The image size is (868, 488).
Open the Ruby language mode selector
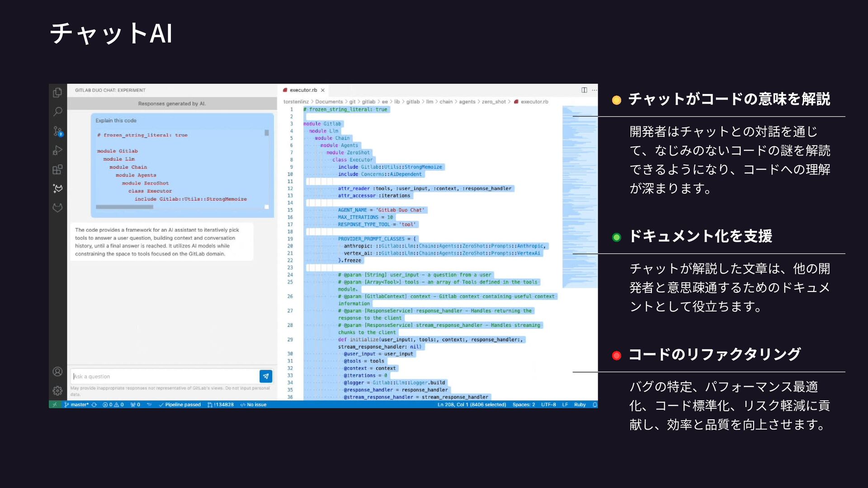click(580, 405)
